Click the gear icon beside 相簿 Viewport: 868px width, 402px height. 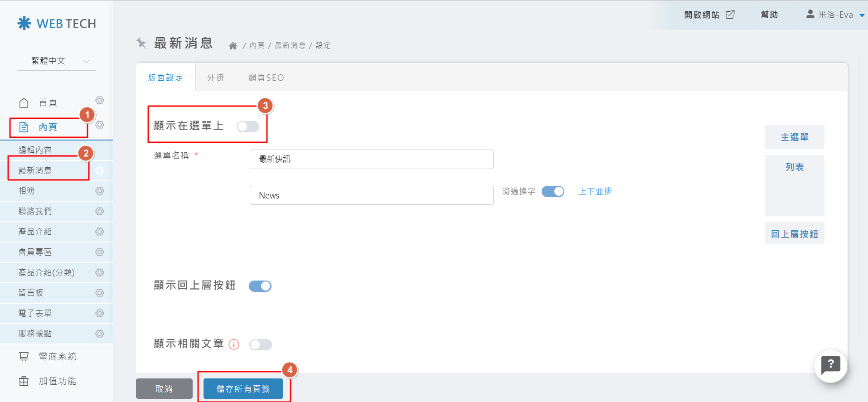[100, 191]
